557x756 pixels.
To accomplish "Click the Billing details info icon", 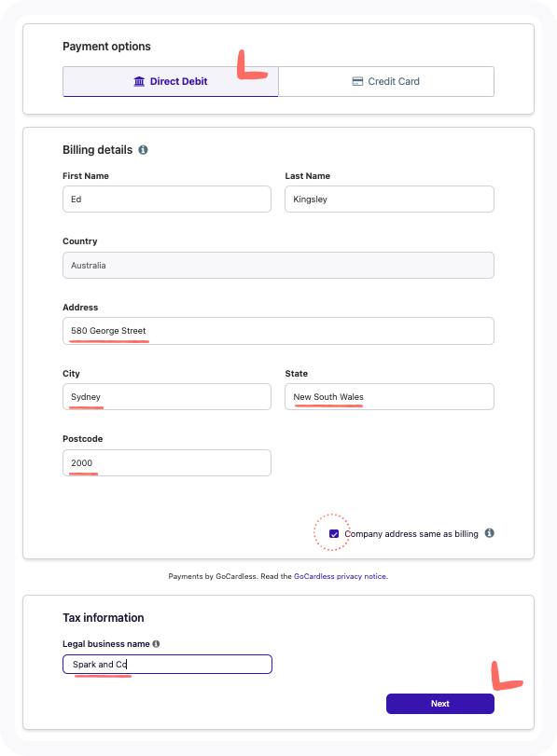I will tap(143, 150).
